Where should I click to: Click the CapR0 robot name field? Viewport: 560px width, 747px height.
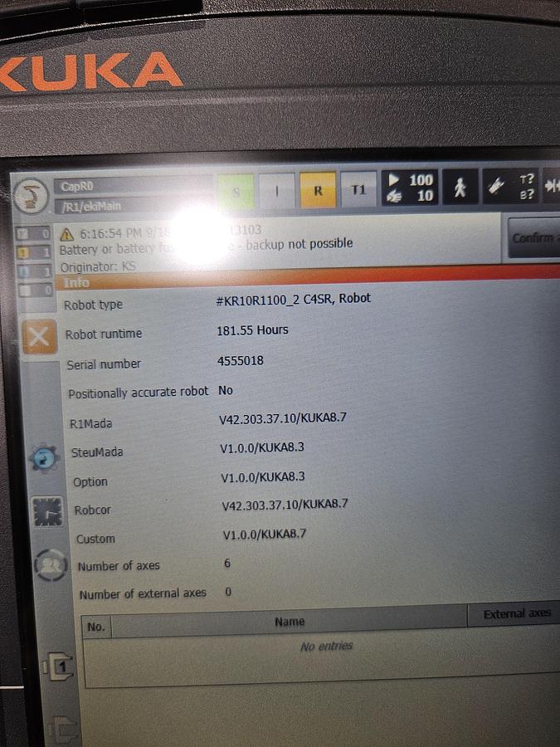[134, 187]
